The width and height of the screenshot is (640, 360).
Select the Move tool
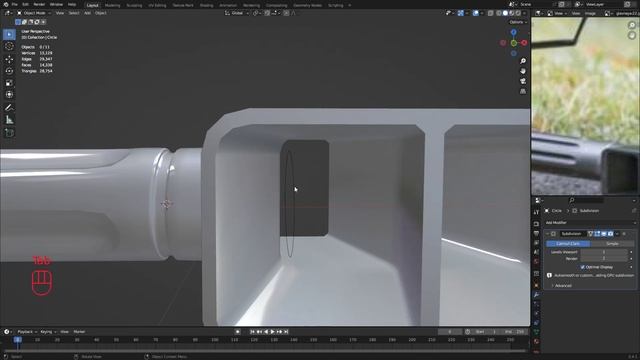tap(9, 59)
